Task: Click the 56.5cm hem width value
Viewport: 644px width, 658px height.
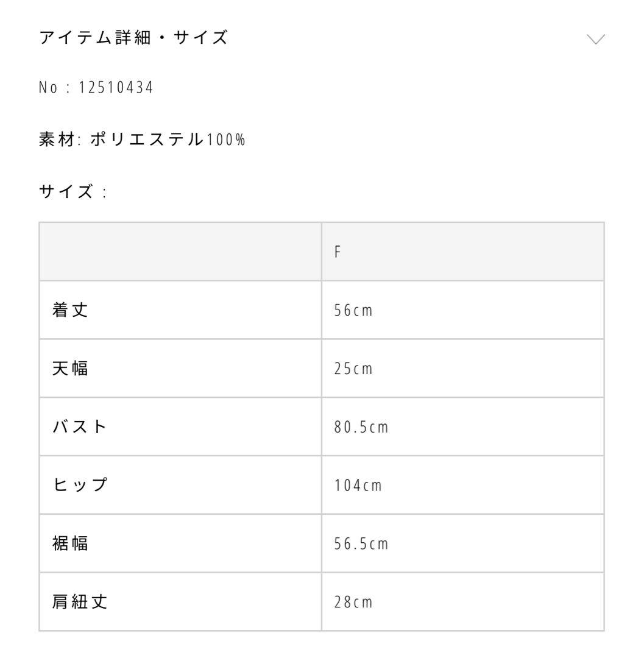Action: [x=361, y=543]
